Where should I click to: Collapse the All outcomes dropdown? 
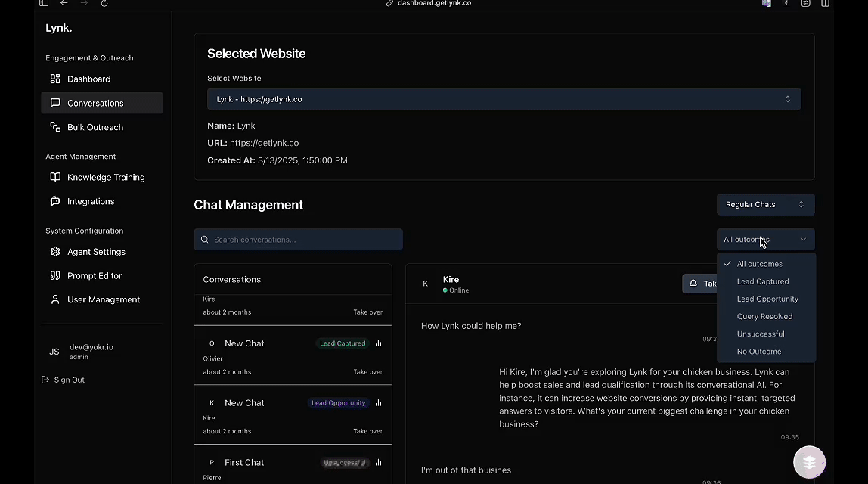point(765,240)
